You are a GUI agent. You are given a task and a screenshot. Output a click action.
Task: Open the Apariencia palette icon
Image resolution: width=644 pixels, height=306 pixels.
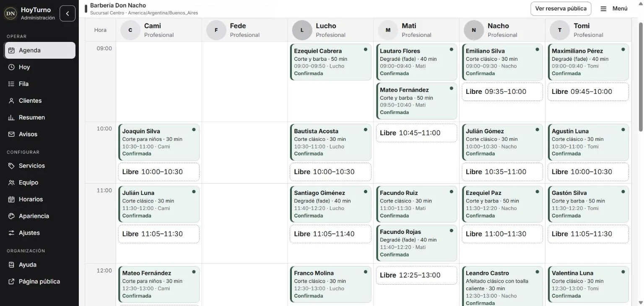click(x=11, y=216)
